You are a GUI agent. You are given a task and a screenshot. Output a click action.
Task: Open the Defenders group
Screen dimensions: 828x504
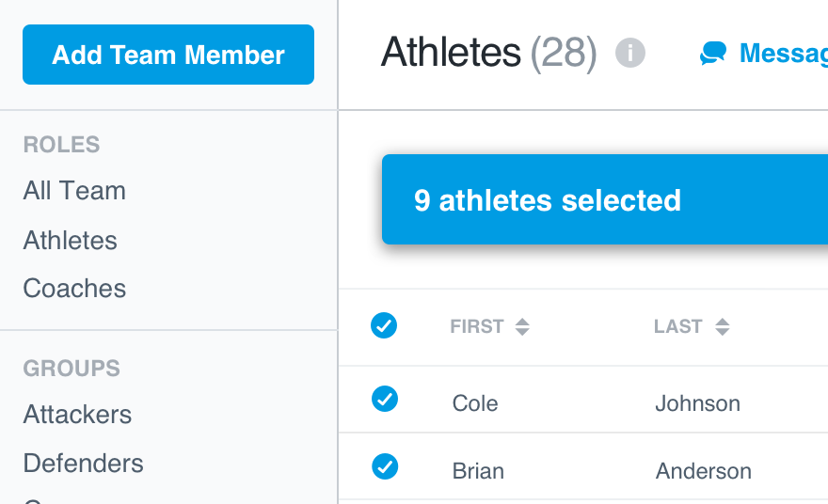tap(84, 464)
